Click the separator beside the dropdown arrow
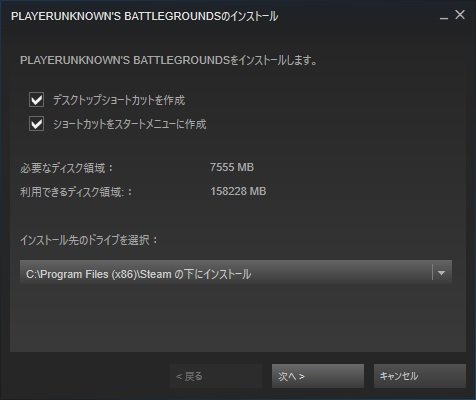476x400 pixels. coord(432,273)
